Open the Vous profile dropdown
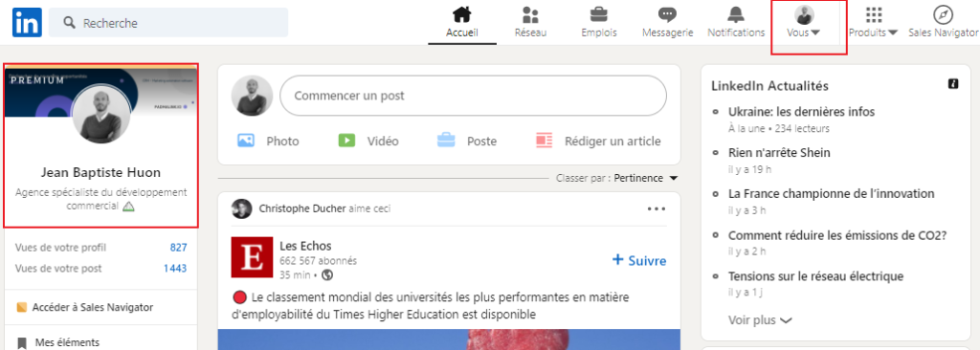The image size is (980, 350). pos(804,23)
